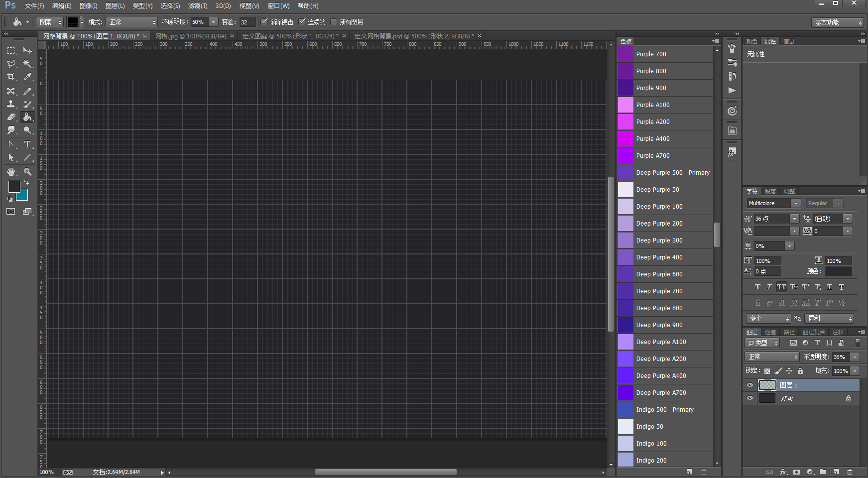
Task: Click the lock transparent pixels icon
Action: click(x=767, y=371)
